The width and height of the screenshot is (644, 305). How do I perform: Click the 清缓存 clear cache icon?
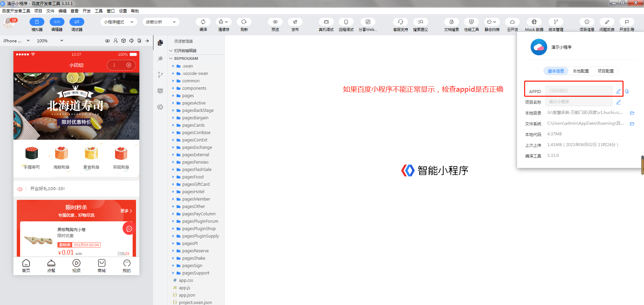tap(224, 22)
